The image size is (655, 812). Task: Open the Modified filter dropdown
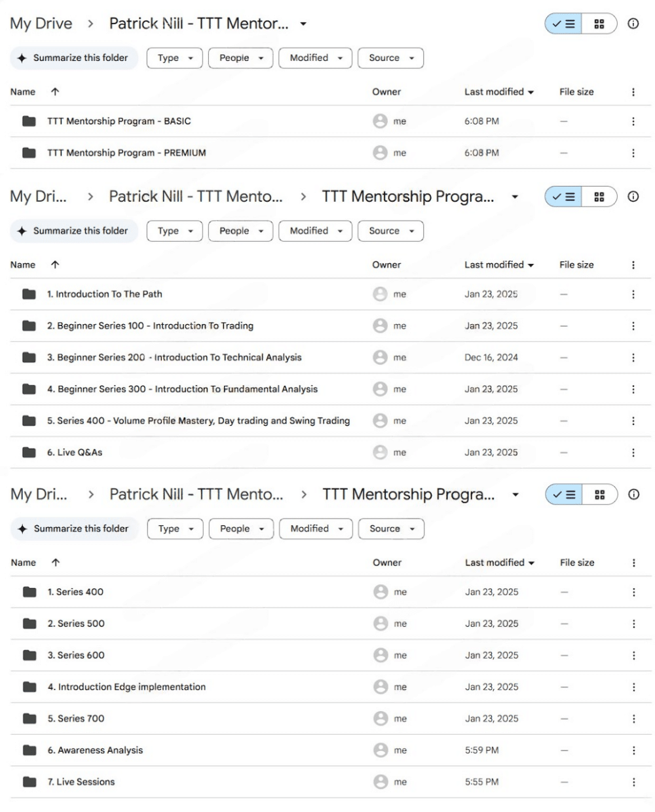pos(315,58)
